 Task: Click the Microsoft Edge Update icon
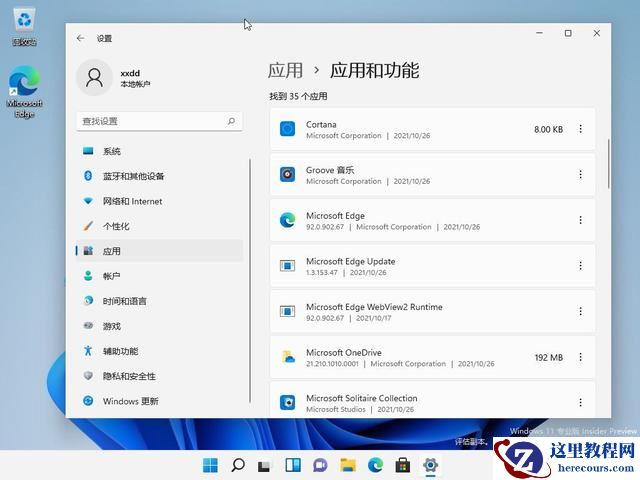pyautogui.click(x=287, y=266)
